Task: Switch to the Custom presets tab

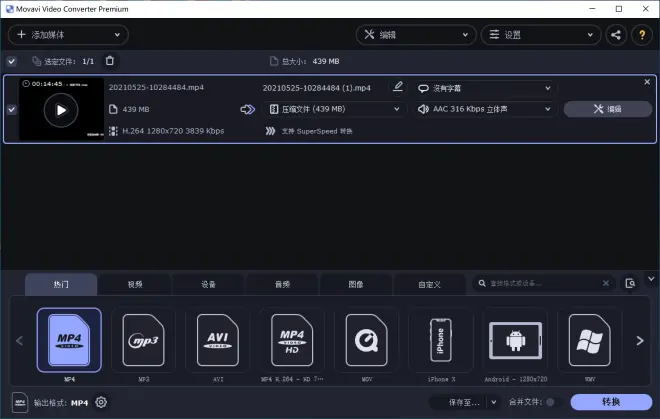Action: (x=429, y=285)
